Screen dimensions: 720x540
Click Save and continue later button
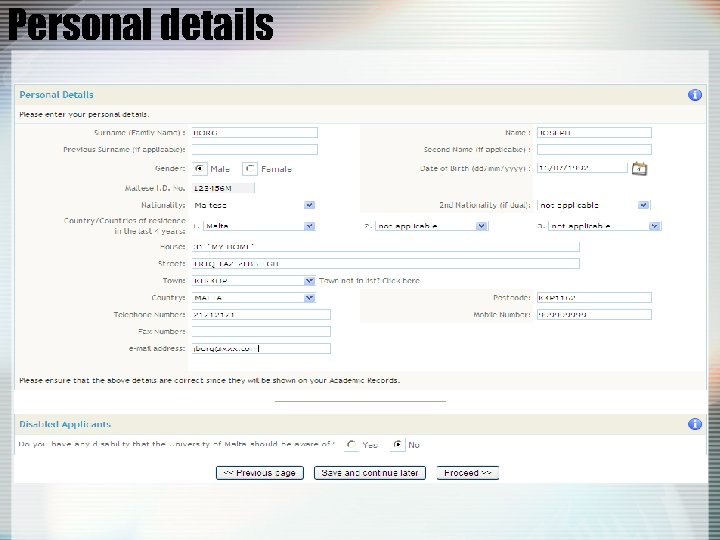[x=370, y=473]
